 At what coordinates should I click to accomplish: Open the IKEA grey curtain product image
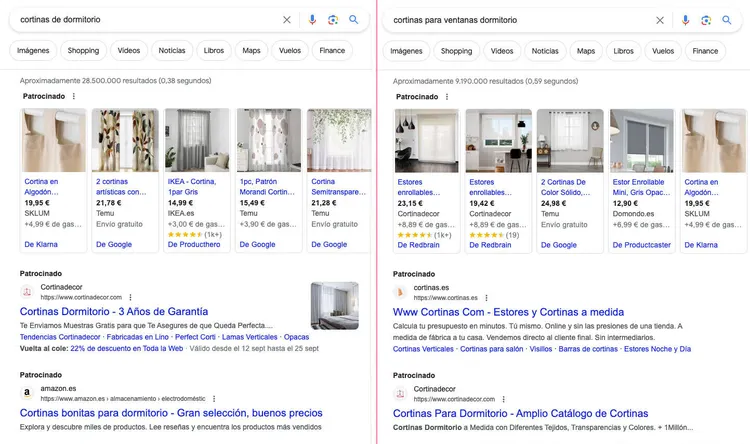tap(197, 140)
